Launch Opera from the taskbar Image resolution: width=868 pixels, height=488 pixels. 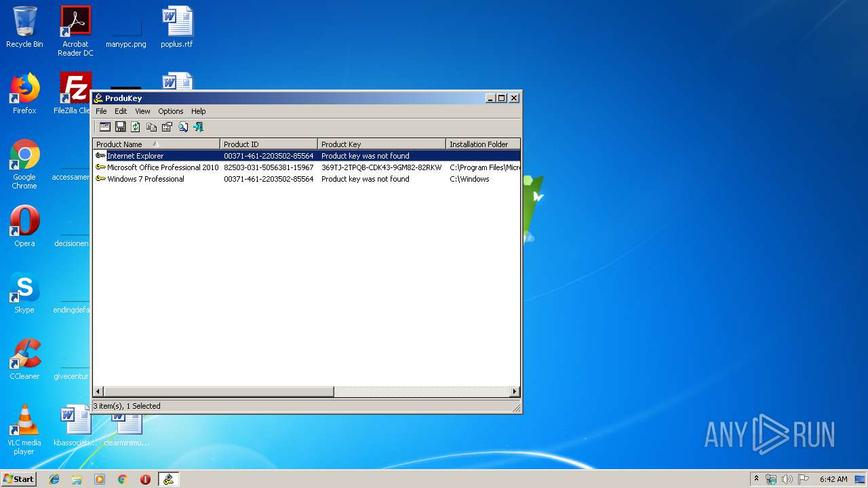[145, 479]
